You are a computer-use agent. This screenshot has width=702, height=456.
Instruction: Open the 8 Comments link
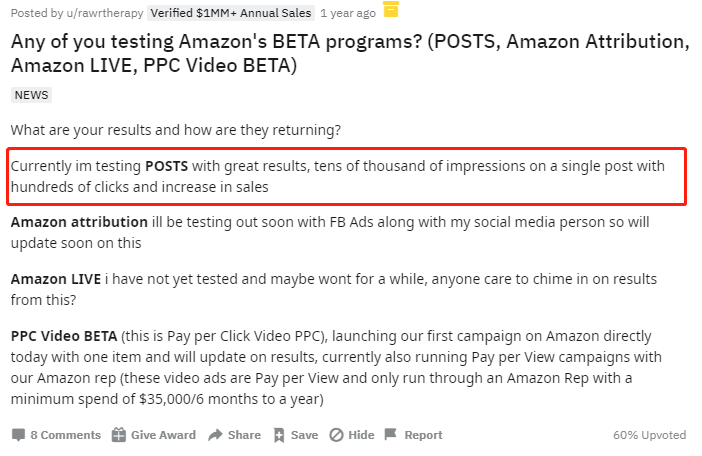(65, 435)
